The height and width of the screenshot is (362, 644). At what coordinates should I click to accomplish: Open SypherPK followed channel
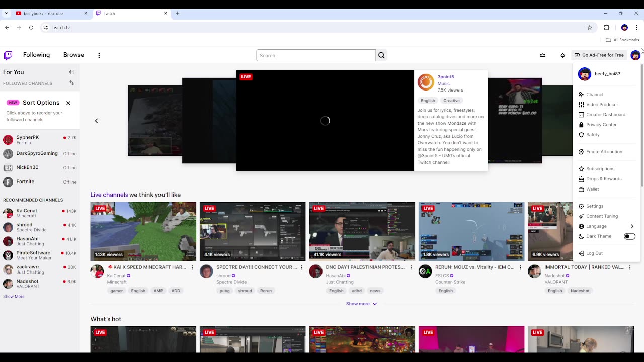(40, 139)
